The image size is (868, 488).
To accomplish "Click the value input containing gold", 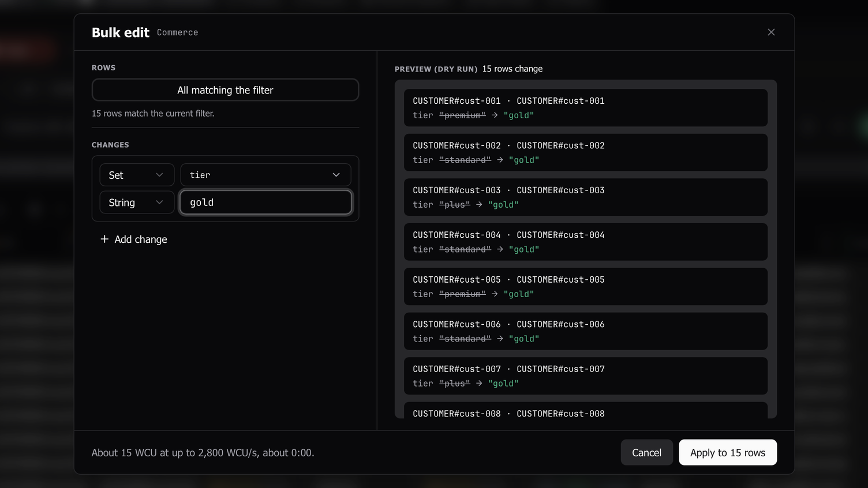I will pyautogui.click(x=265, y=202).
